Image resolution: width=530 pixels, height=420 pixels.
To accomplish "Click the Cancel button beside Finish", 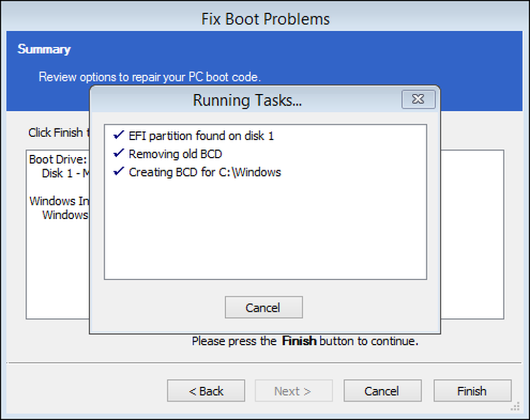I will 382,390.
